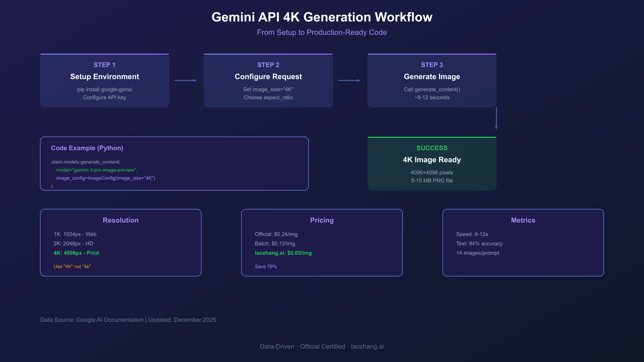This screenshot has width=644, height=362.
Task: Select the STEP 2 Configure Request card
Action: point(268,80)
